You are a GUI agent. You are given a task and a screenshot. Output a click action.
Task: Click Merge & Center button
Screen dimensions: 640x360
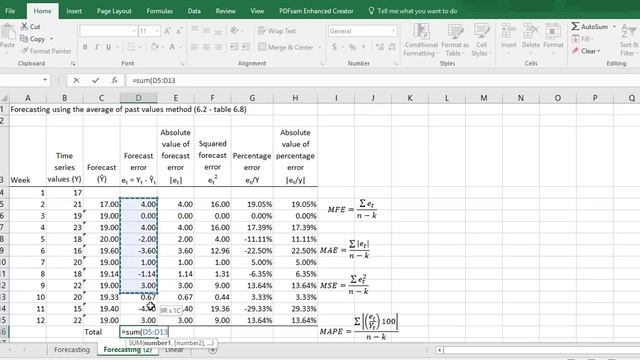pos(285,47)
